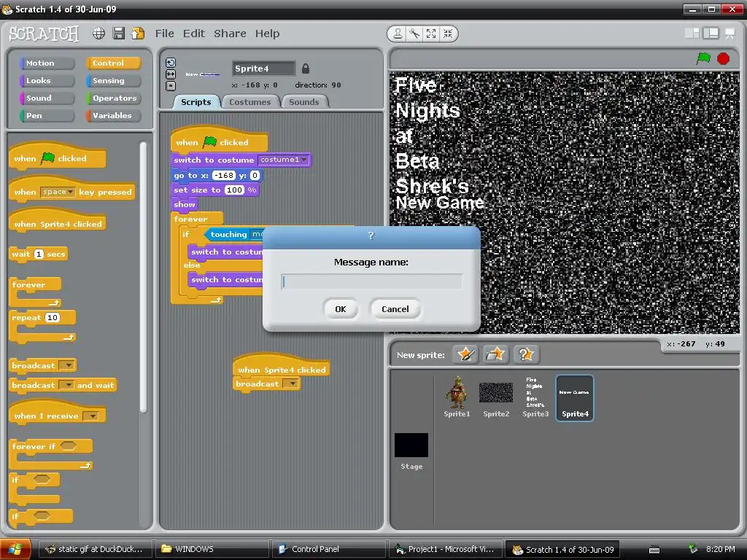Open the File menu
The image size is (747, 560).
[164, 34]
